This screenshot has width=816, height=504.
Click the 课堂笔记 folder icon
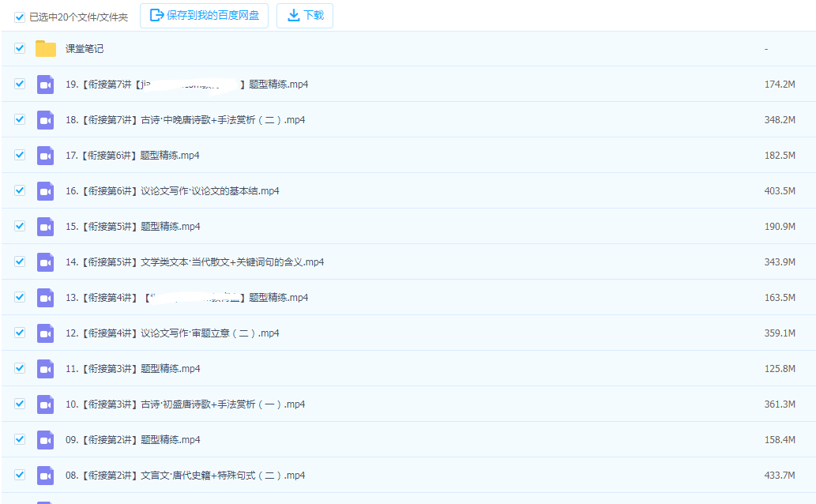coord(46,49)
